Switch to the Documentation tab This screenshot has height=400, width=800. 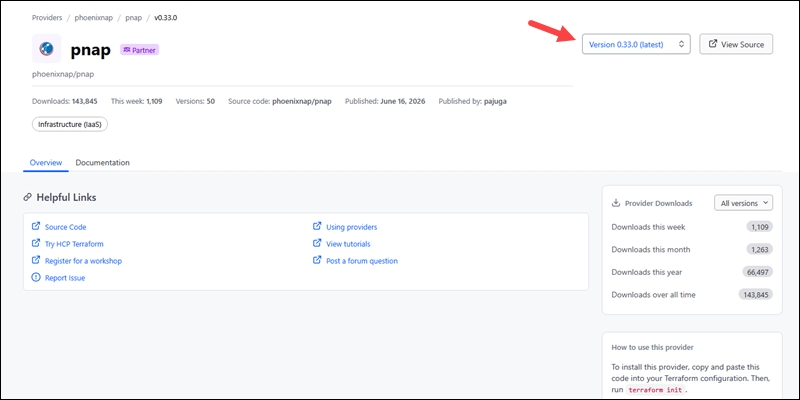pos(103,163)
